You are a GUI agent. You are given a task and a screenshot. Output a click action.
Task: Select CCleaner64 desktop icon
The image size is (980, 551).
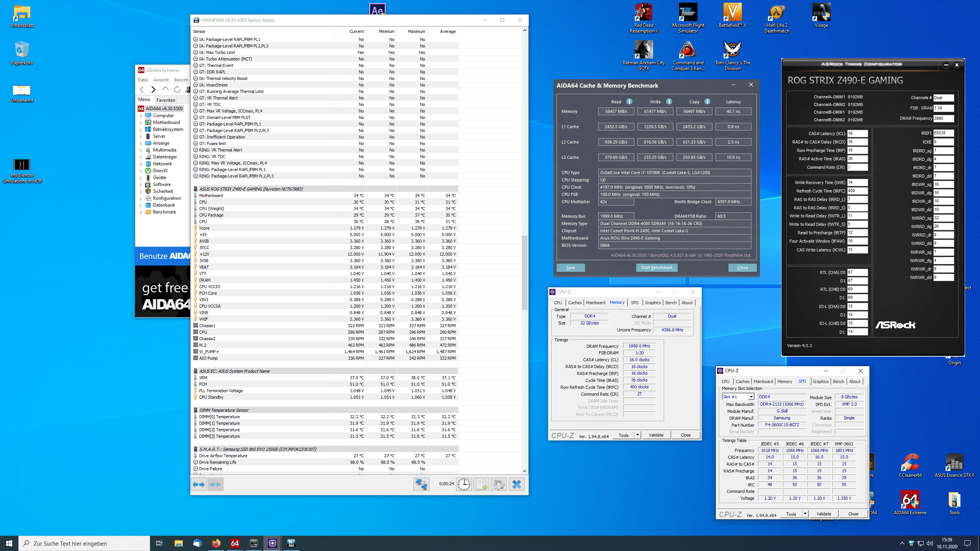click(910, 465)
